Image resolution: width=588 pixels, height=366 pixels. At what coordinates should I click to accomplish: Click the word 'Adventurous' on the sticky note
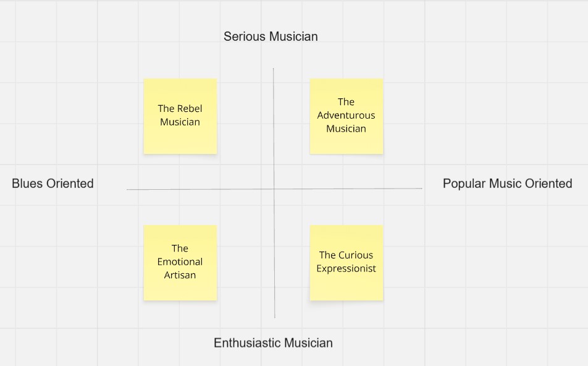click(x=346, y=115)
